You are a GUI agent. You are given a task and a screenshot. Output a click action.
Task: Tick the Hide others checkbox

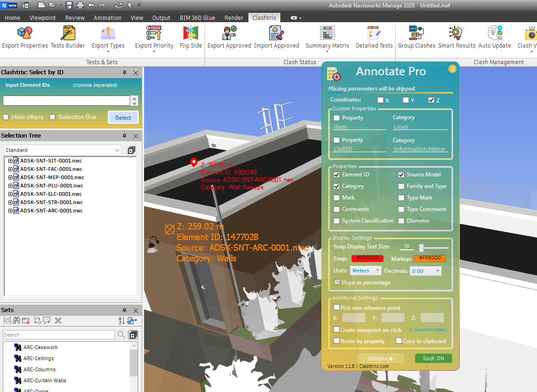pyautogui.click(x=6, y=117)
